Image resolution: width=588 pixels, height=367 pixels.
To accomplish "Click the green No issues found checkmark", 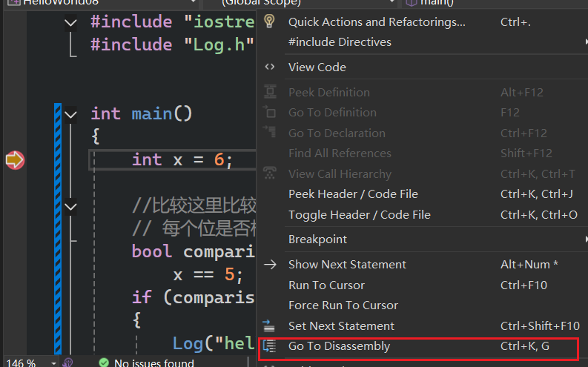I will click(x=104, y=363).
